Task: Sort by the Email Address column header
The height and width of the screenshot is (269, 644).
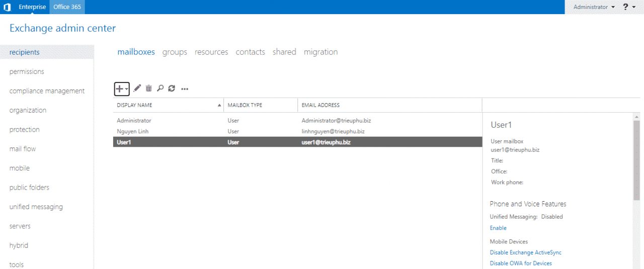Action: pos(320,105)
